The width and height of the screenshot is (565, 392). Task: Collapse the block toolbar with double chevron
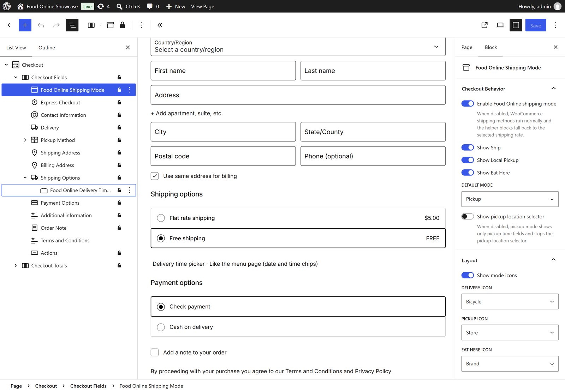click(x=160, y=25)
